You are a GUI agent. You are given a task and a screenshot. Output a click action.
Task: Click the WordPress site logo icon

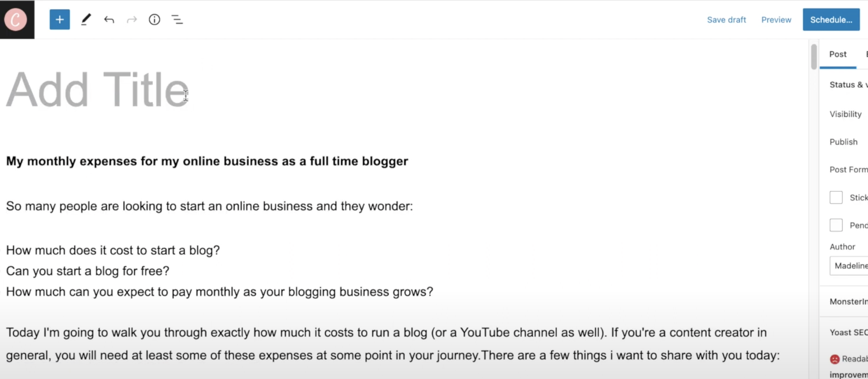(15, 20)
